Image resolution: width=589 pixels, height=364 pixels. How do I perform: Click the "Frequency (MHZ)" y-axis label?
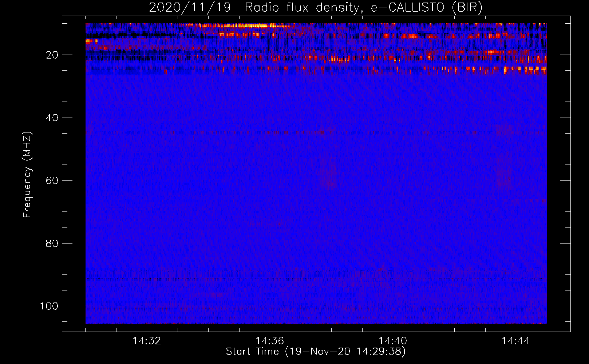pos(27,174)
